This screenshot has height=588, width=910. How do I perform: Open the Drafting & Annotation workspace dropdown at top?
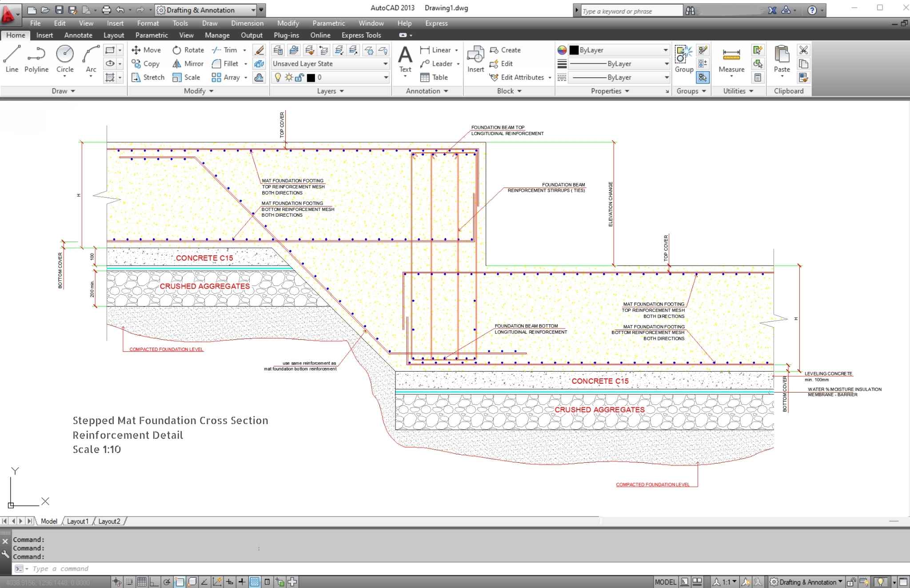(206, 10)
